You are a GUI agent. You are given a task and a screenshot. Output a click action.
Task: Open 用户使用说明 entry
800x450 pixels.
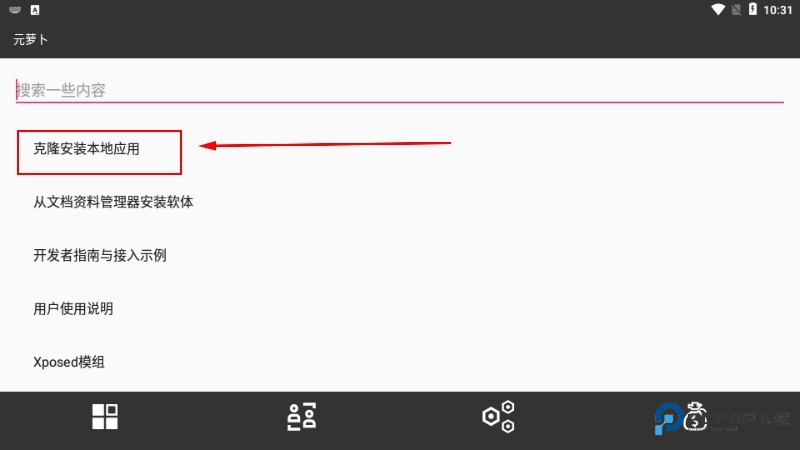tap(73, 309)
